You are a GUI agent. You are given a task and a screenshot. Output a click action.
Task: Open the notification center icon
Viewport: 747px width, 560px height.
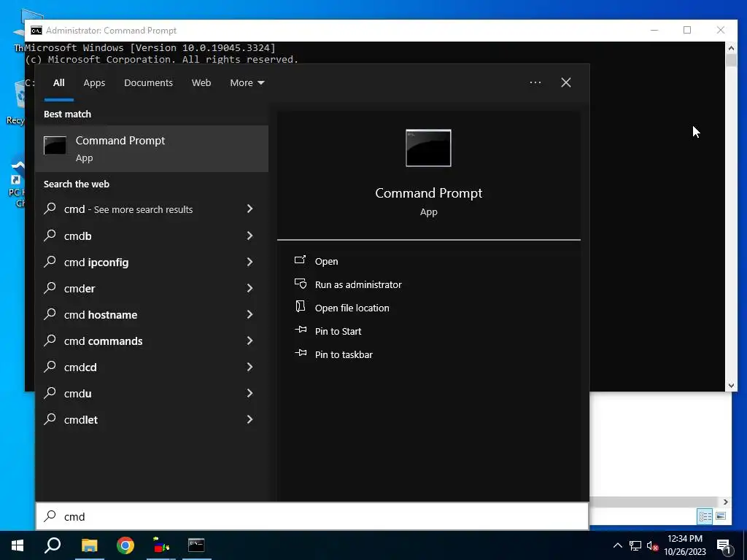click(x=724, y=545)
